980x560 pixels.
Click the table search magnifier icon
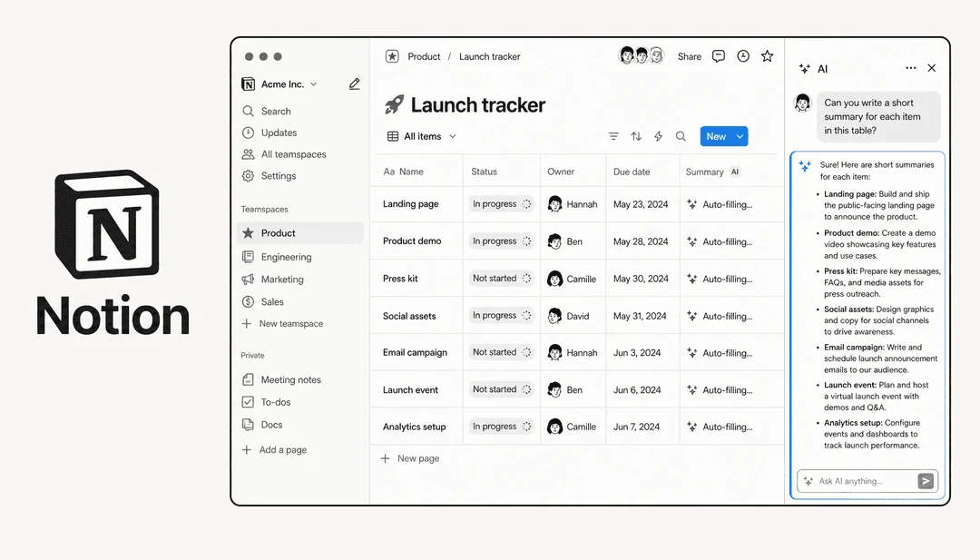click(x=681, y=136)
